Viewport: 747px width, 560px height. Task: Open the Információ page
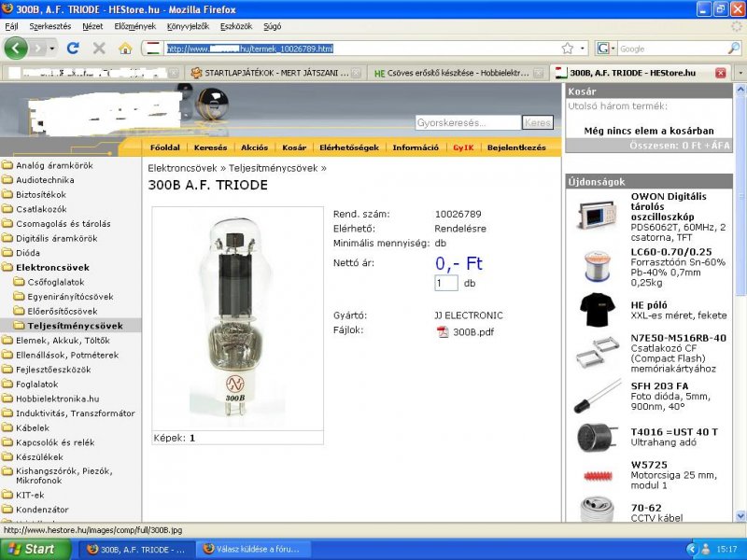[416, 147]
